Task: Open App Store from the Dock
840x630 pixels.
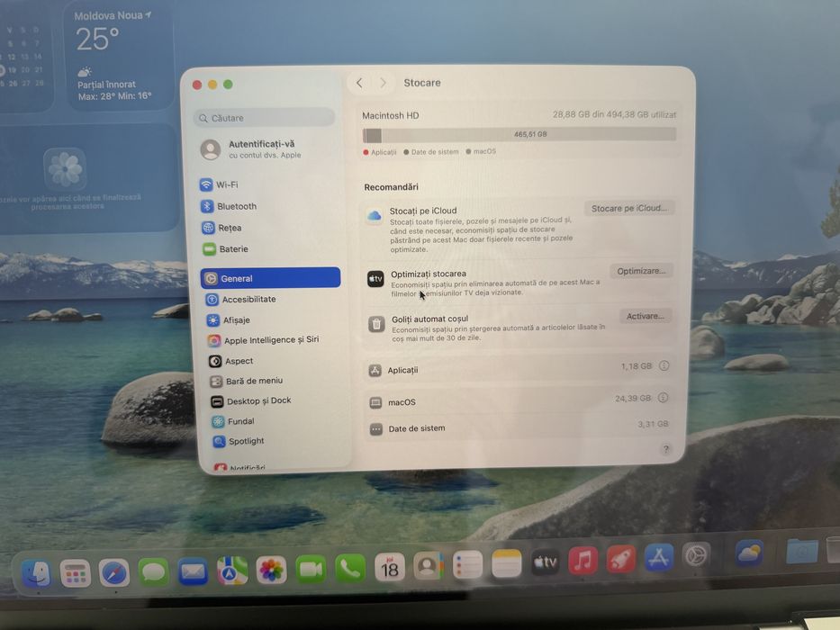Action: click(x=658, y=558)
